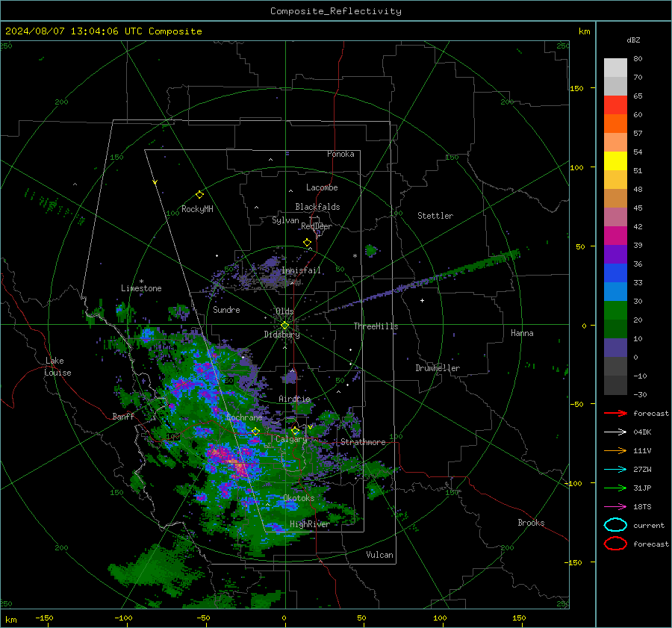Click the Cochrane city label
This screenshot has height=628, width=672.
point(244,417)
